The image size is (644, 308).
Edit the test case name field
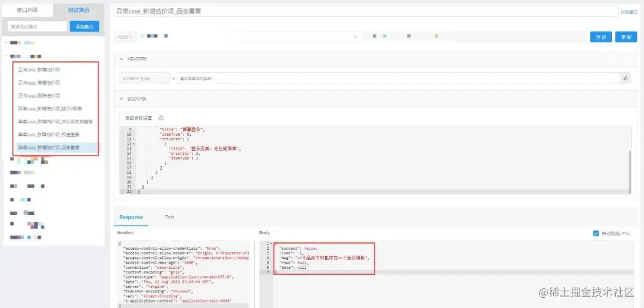366,11
